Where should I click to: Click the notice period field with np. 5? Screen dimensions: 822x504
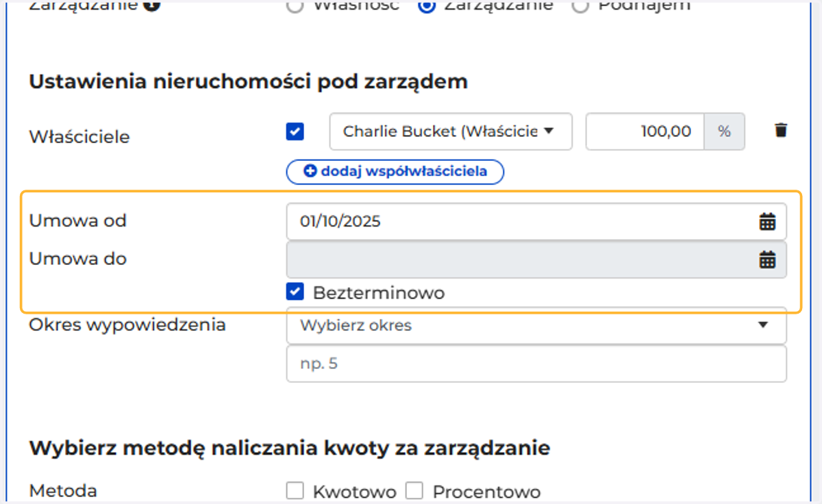[536, 364]
